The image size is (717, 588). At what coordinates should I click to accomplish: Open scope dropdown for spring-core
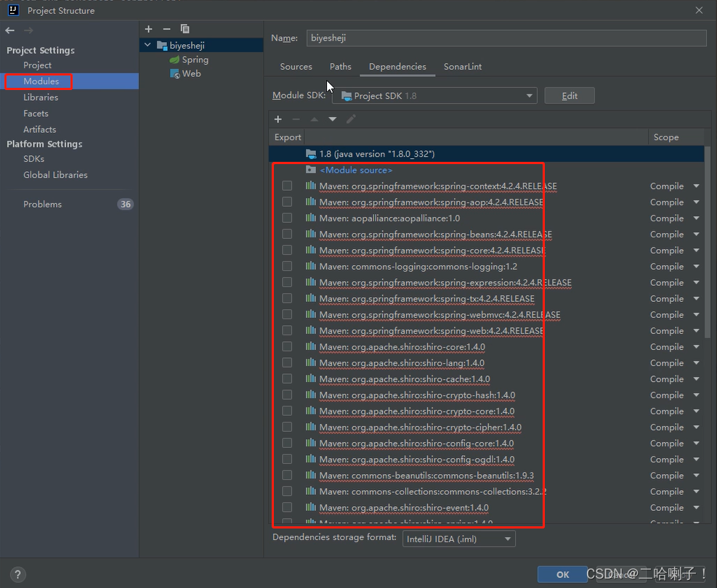(x=696, y=250)
